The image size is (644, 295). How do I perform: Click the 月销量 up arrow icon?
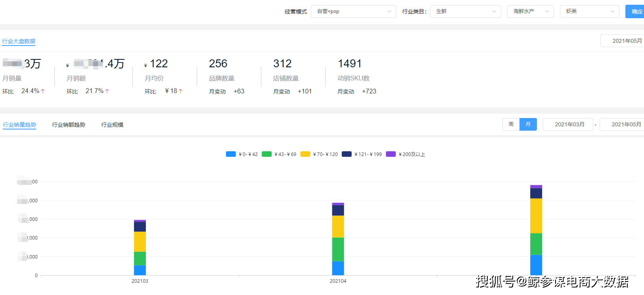pos(43,91)
